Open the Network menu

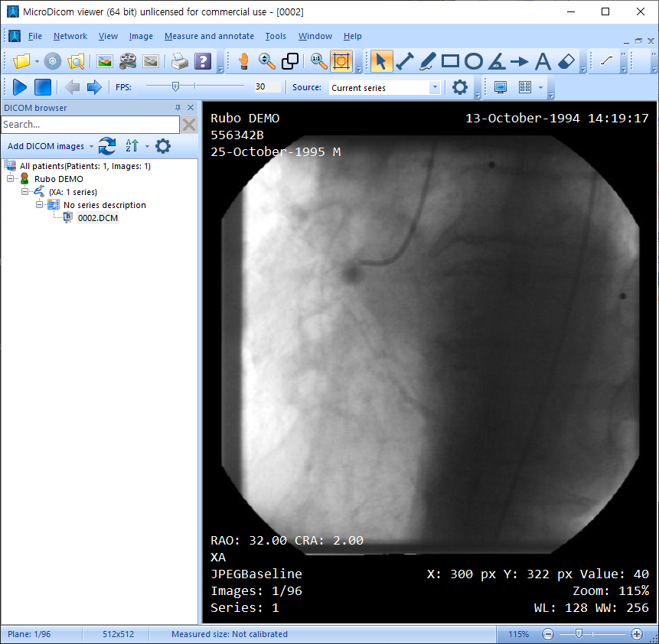click(70, 36)
